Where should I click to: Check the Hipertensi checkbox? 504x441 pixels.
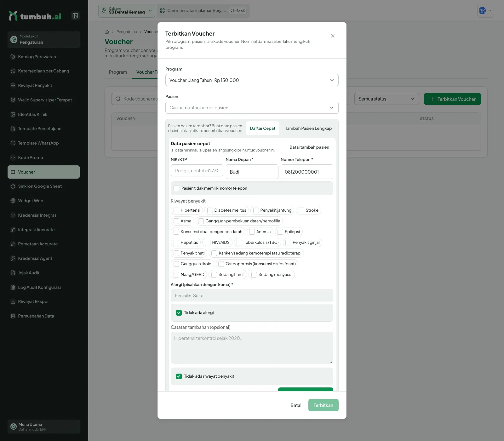[x=176, y=210]
